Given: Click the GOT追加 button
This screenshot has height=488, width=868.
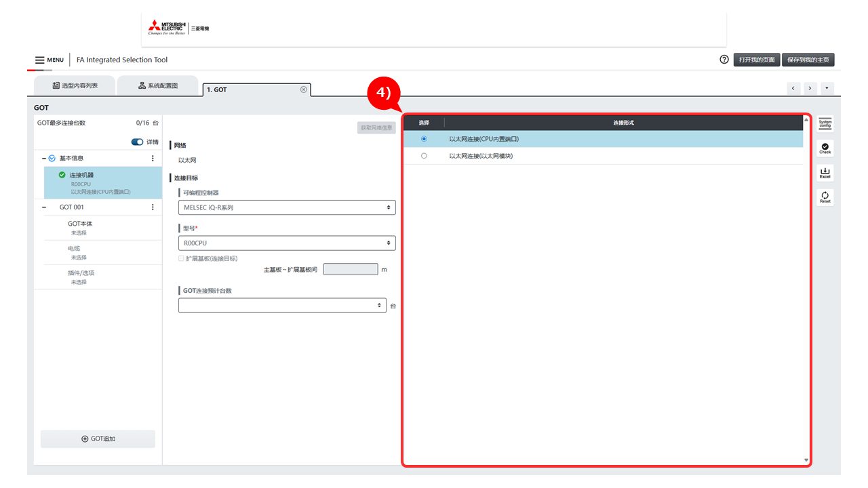Looking at the screenshot, I should click(x=98, y=439).
